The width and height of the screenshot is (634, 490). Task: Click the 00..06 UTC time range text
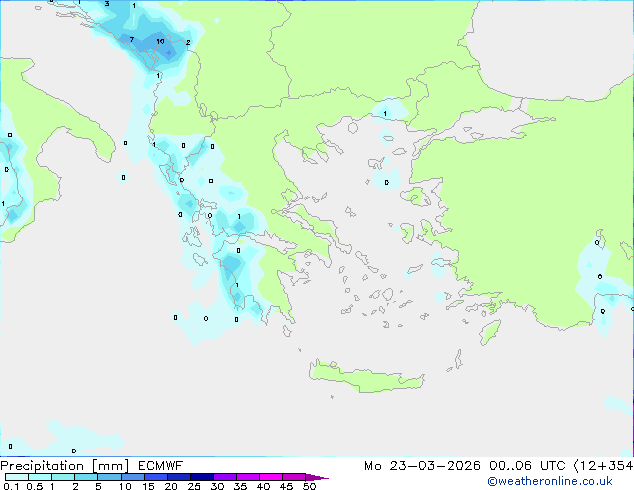point(527,466)
